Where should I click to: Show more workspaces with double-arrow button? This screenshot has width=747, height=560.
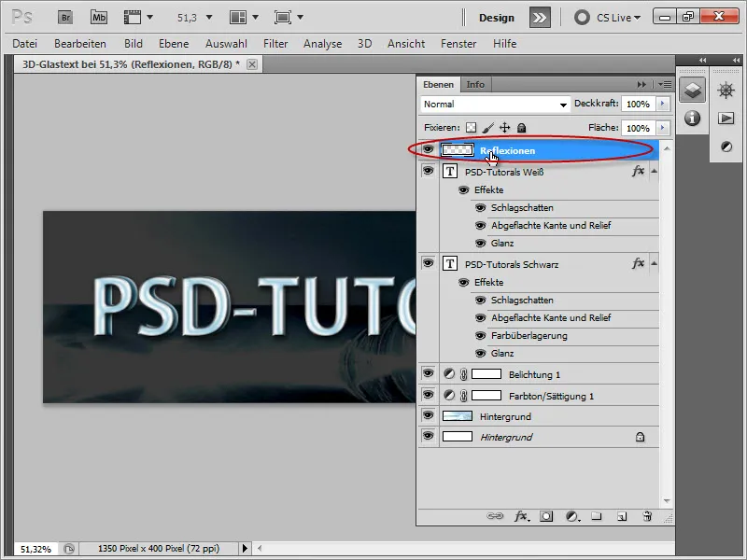tap(540, 18)
